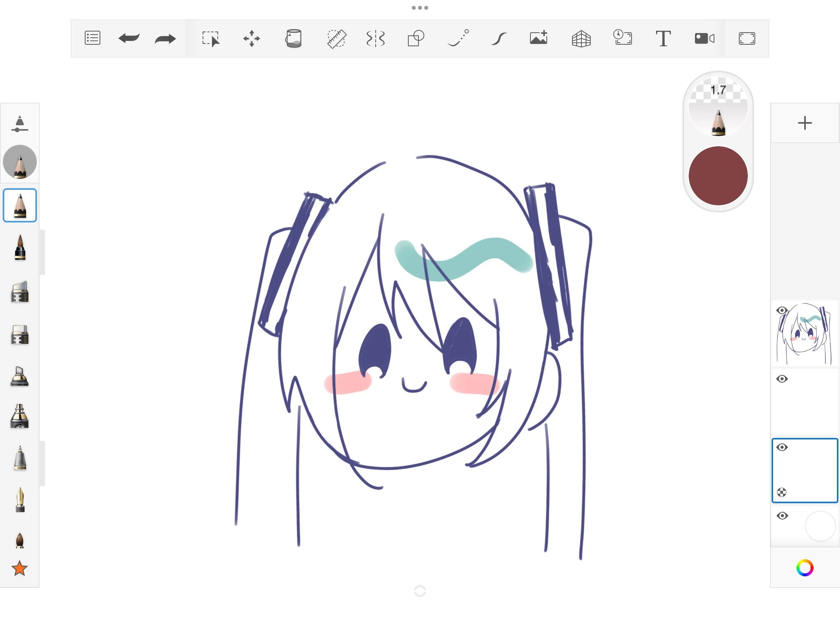Open brush properties slider icon

(19, 124)
